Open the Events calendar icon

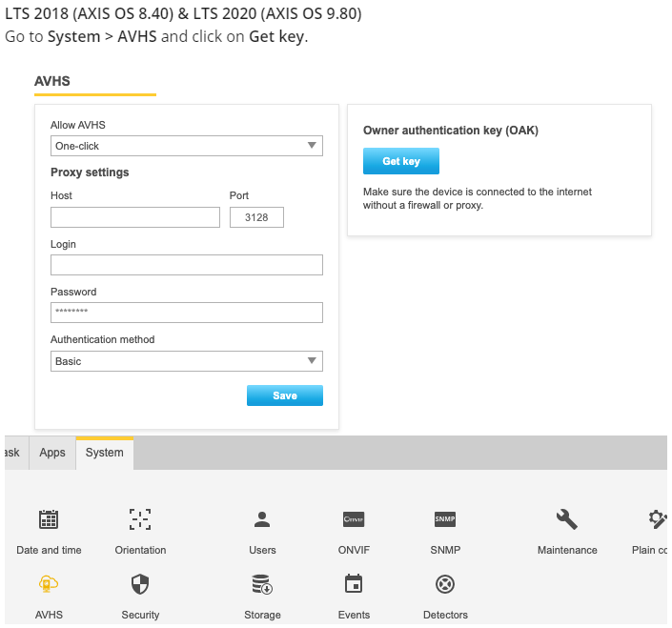[354, 584]
